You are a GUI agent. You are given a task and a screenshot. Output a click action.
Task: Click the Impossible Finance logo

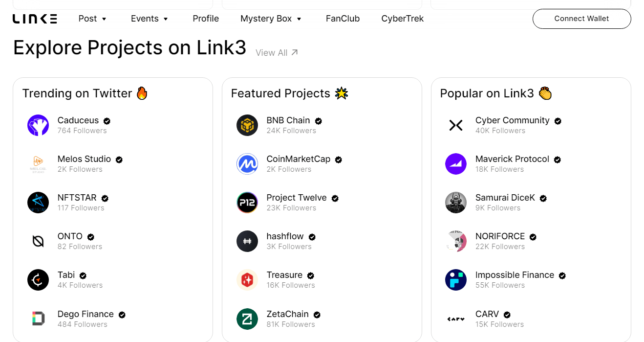coord(456,280)
